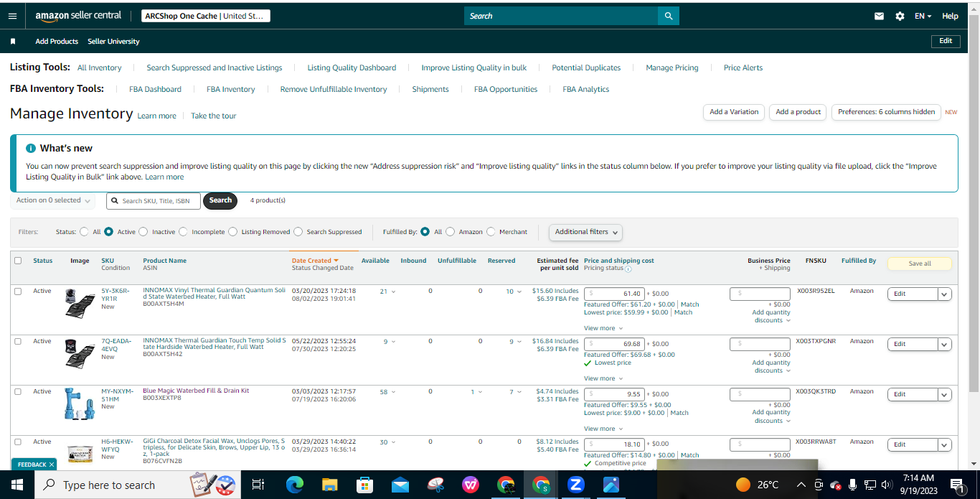Expand reserved quantity 10 chevron

pyautogui.click(x=519, y=292)
